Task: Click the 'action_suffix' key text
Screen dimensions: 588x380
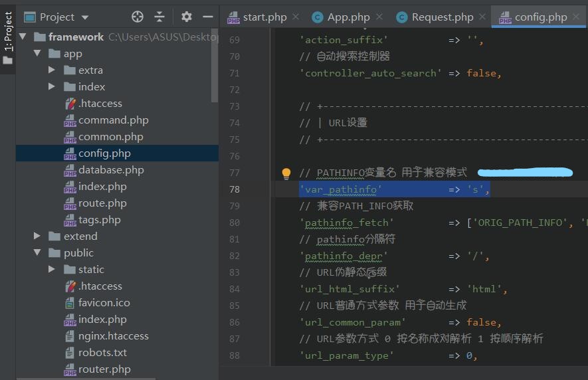Action: 343,40
